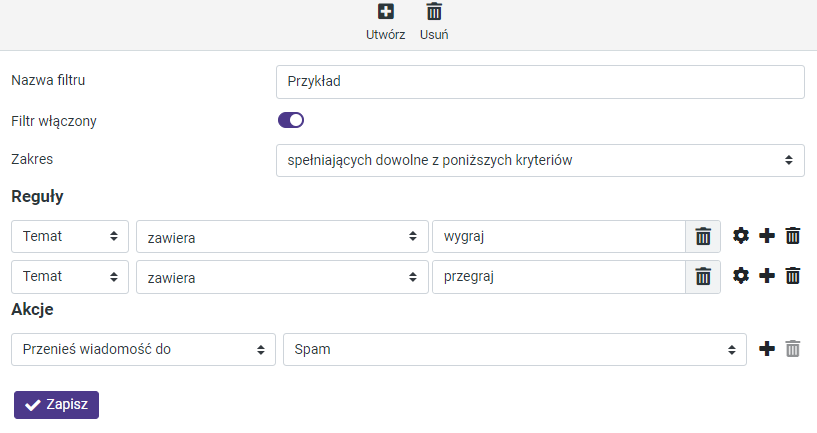Image resolution: width=817 pixels, height=433 pixels.
Task: Click the Zapisz save button
Action: coord(56,404)
